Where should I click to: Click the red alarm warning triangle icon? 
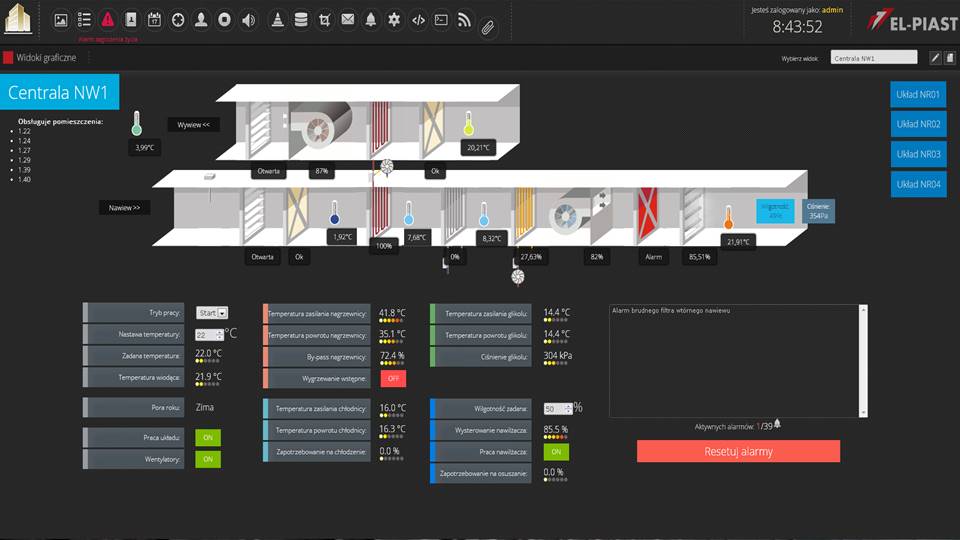click(108, 19)
